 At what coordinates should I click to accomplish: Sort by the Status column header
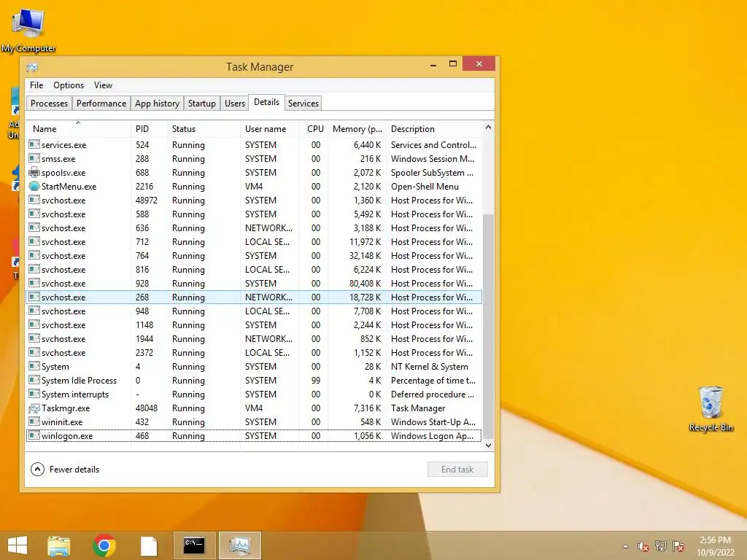204,128
